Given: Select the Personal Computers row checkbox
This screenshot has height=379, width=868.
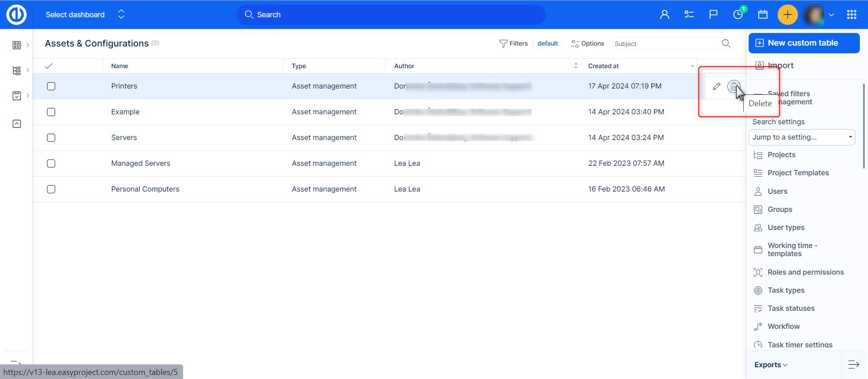Looking at the screenshot, I should click(51, 189).
